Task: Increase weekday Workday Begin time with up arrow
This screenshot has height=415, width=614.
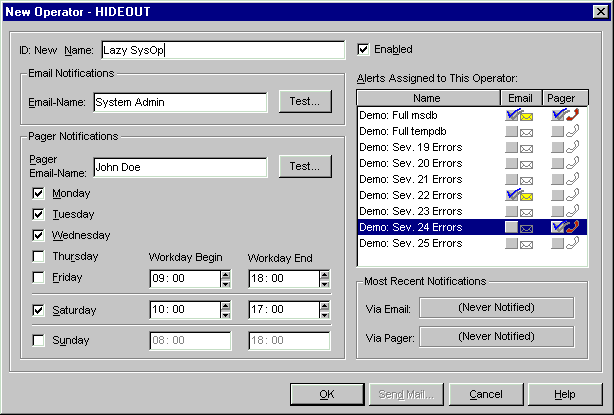Action: click(225, 273)
